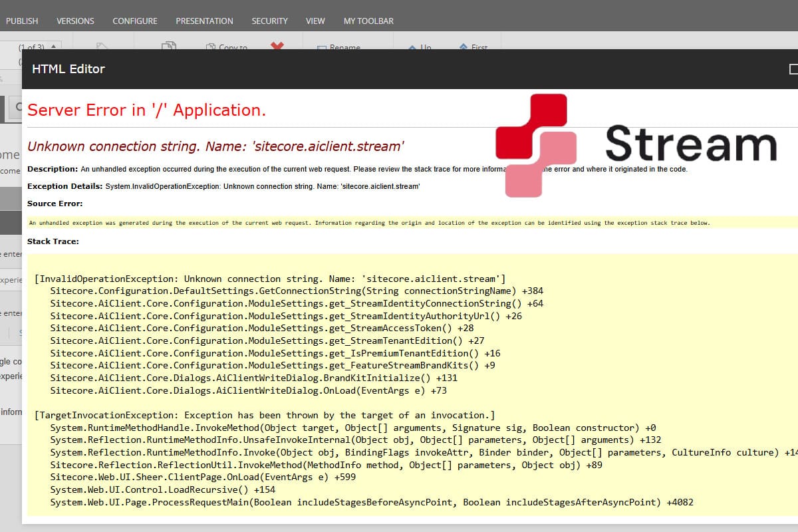
Task: Select the MY TOOLBAR tab
Action: pos(368,21)
